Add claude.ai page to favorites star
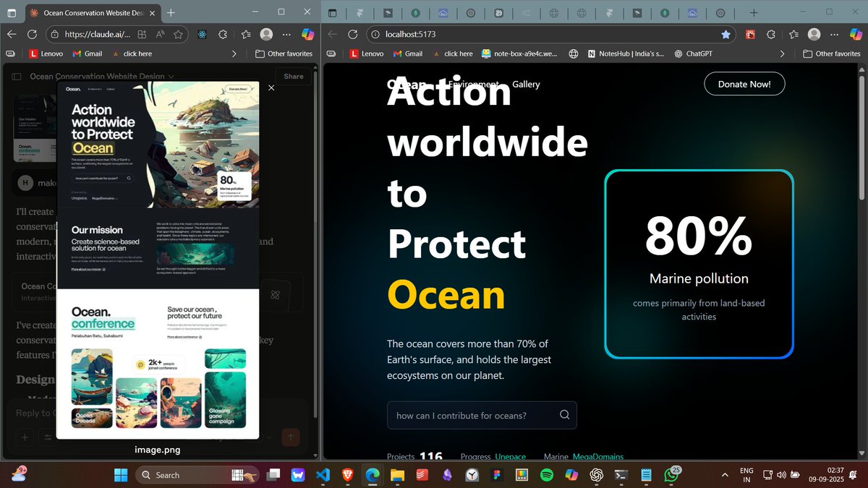 point(178,34)
